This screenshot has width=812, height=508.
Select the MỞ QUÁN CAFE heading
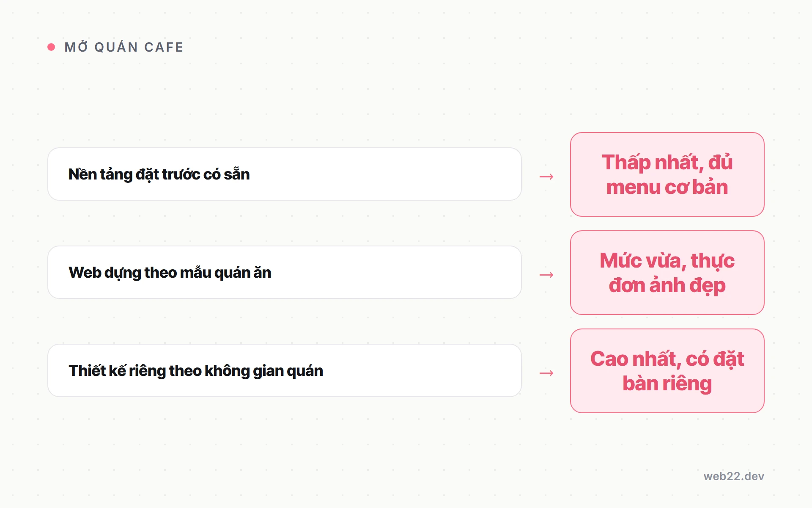[124, 47]
